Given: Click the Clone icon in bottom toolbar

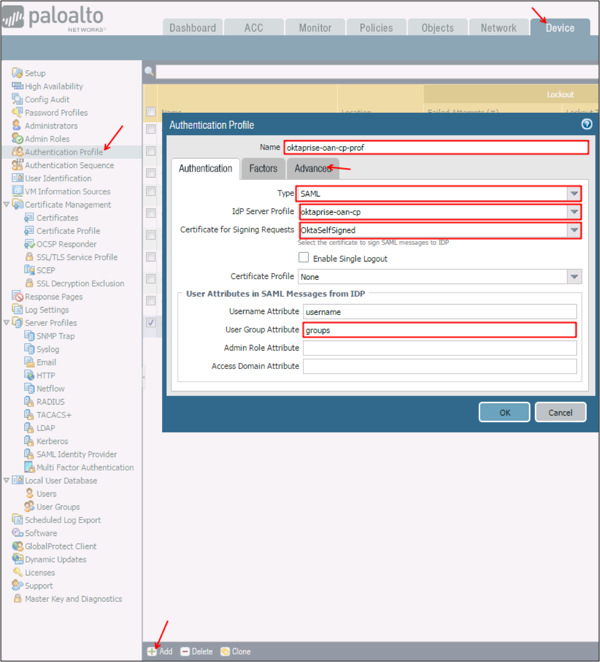Looking at the screenshot, I should [225, 651].
